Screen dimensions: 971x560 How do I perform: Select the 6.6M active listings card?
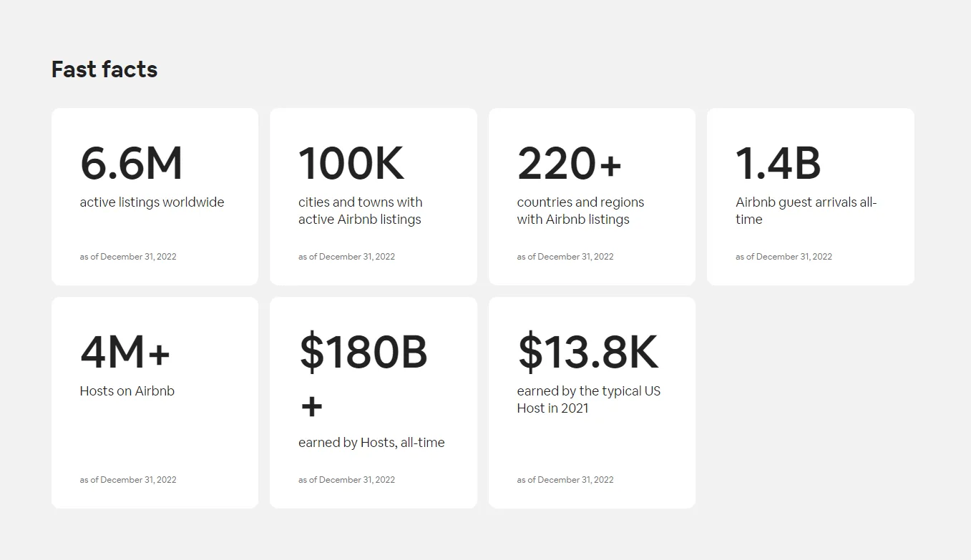(155, 197)
